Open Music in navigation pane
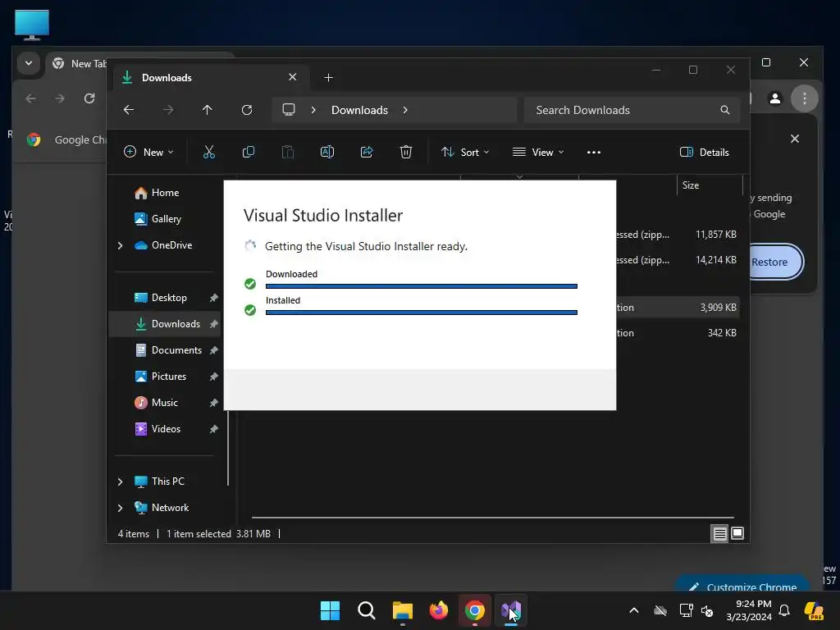The image size is (840, 630). pos(164,403)
